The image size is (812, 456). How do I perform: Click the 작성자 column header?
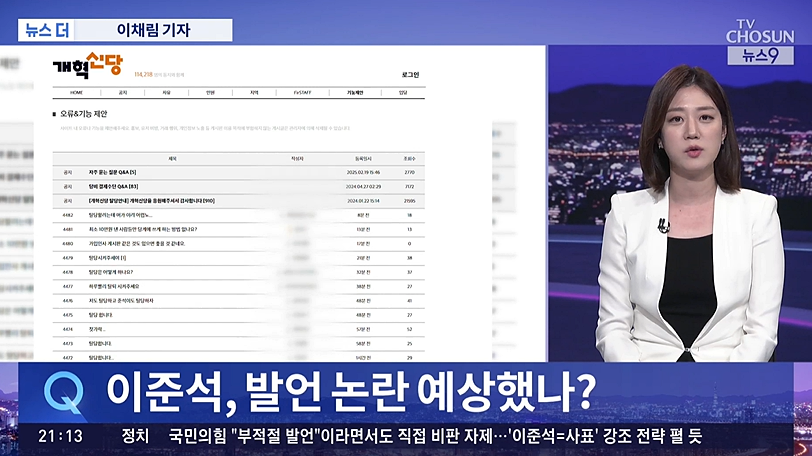(x=297, y=159)
